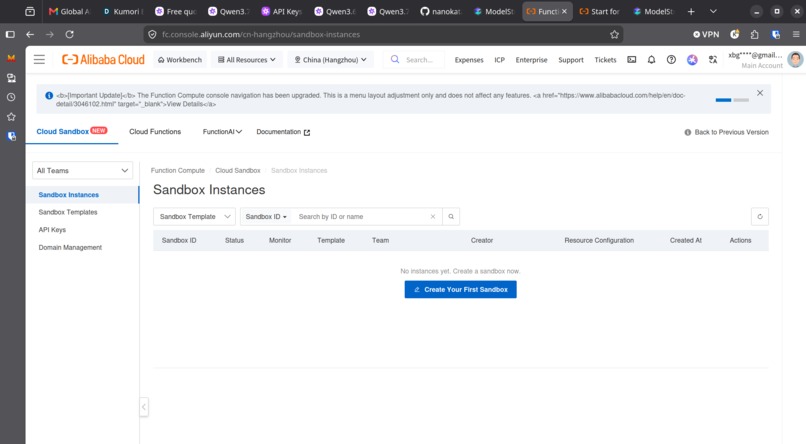Clear the Search by ID field

pos(433,216)
